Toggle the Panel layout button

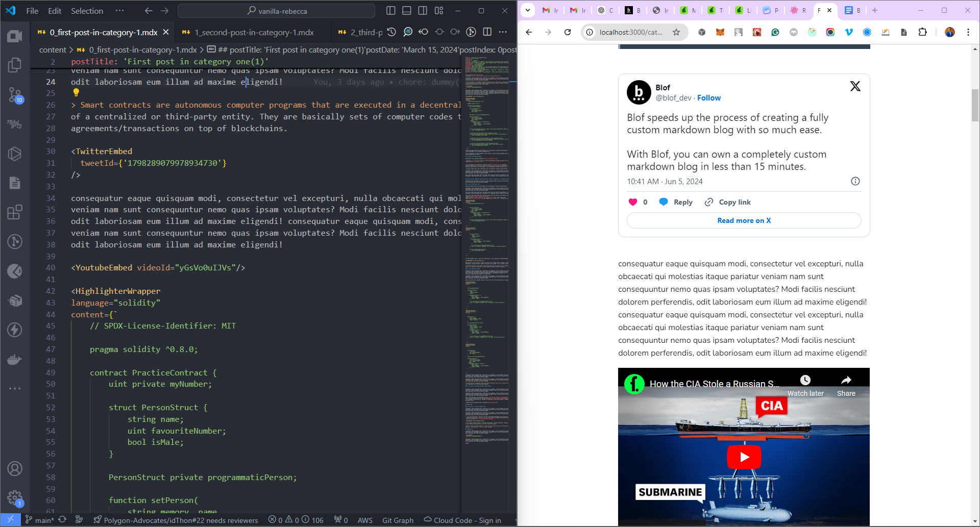coord(407,11)
